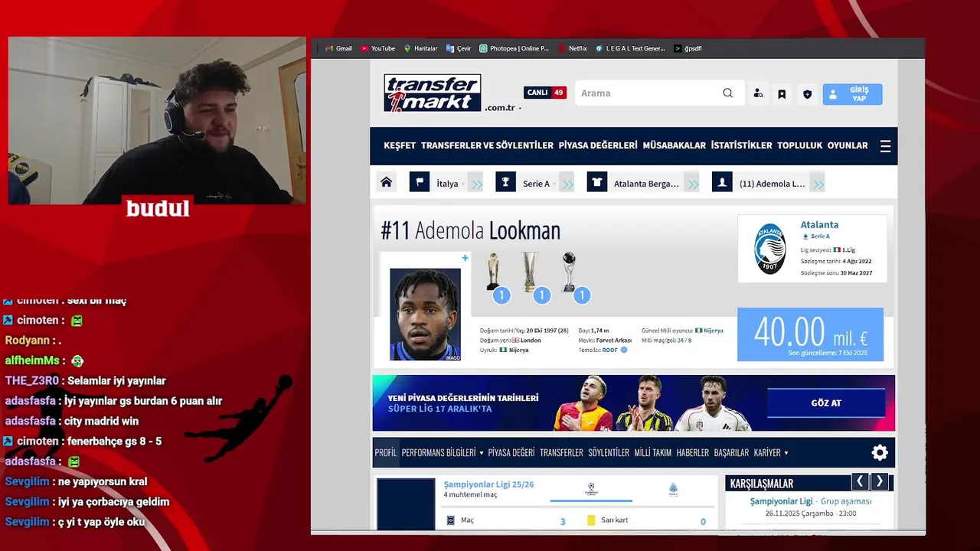Open the Çevir bookmark
Viewport: 980px width, 551px height.
point(459,48)
